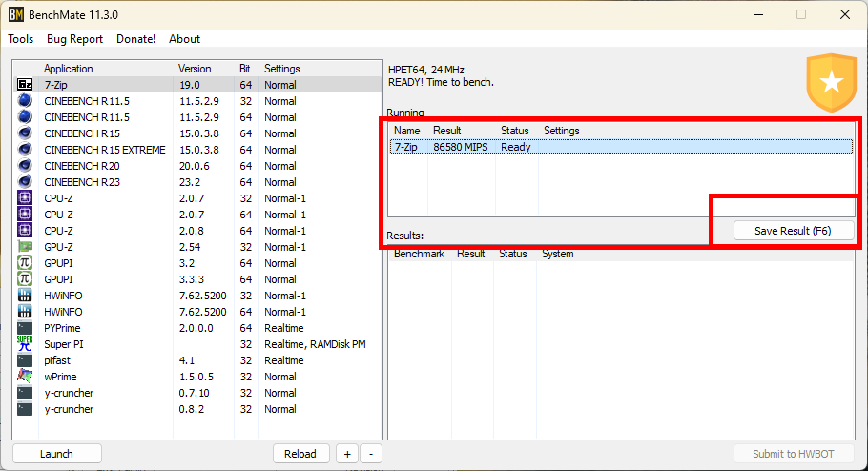This screenshot has height=471, width=868.
Task: Select the CINEBENCH R11.5 64-bit icon
Action: [25, 116]
